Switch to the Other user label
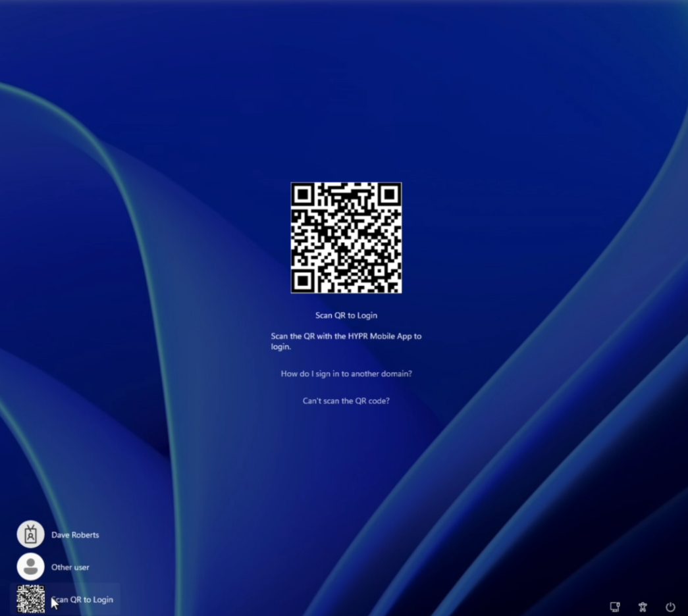Image resolution: width=688 pixels, height=616 pixels. tap(70, 567)
